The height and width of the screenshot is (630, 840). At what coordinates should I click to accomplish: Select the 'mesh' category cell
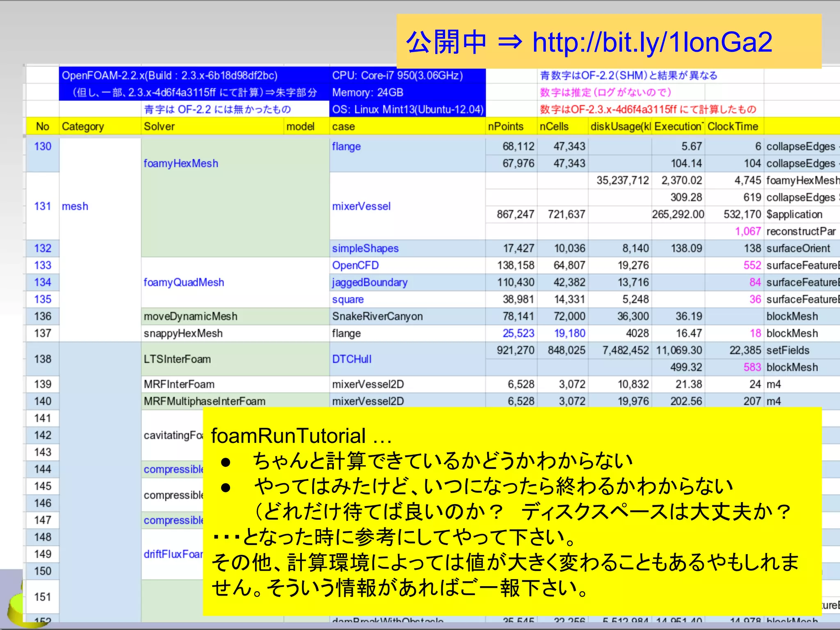tap(100, 240)
